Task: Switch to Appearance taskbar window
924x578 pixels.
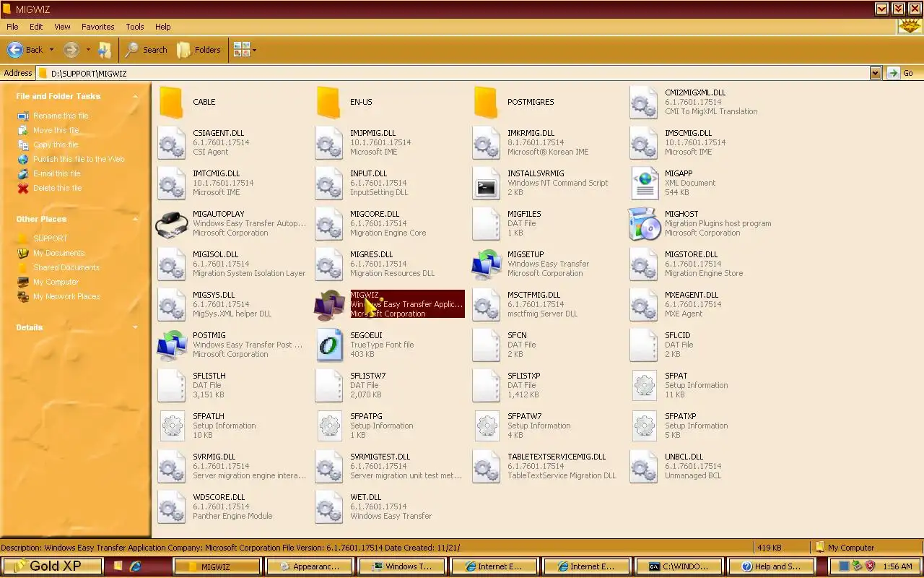Action: click(x=310, y=566)
